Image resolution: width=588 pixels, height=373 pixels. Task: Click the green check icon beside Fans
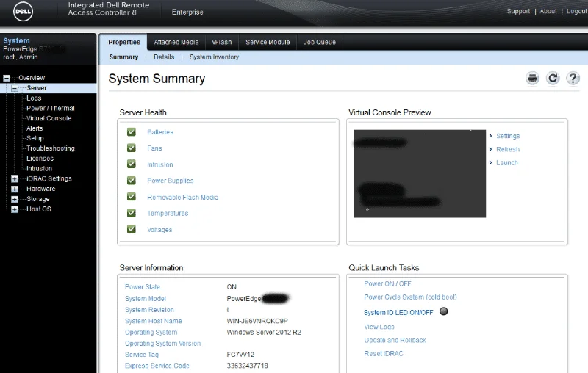pos(132,148)
